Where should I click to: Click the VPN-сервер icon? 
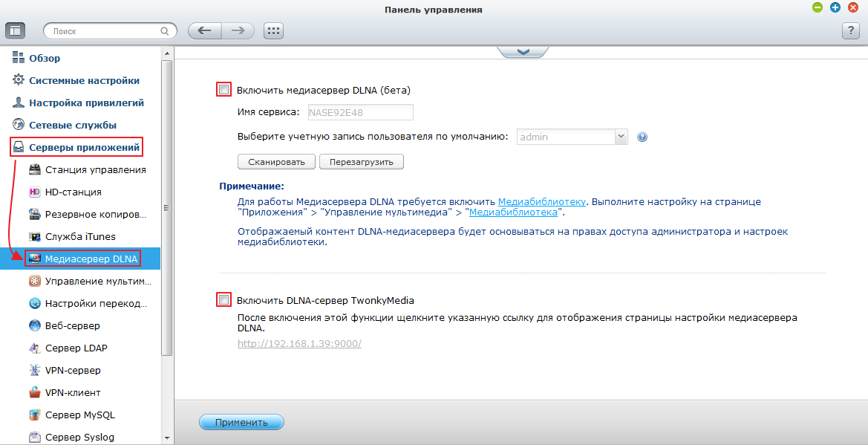click(x=35, y=370)
